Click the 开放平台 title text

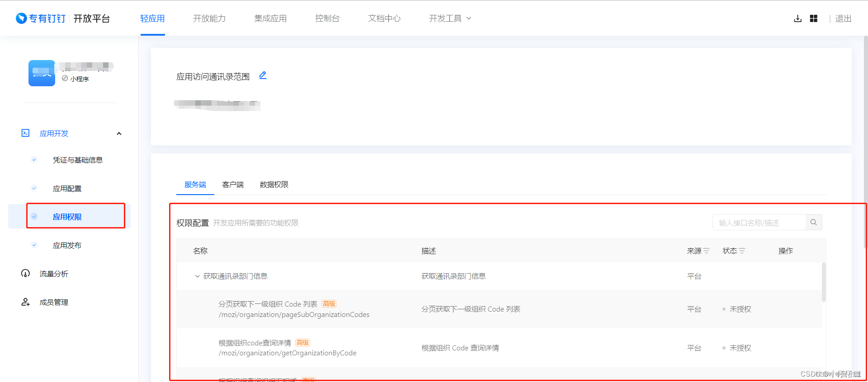pos(92,19)
